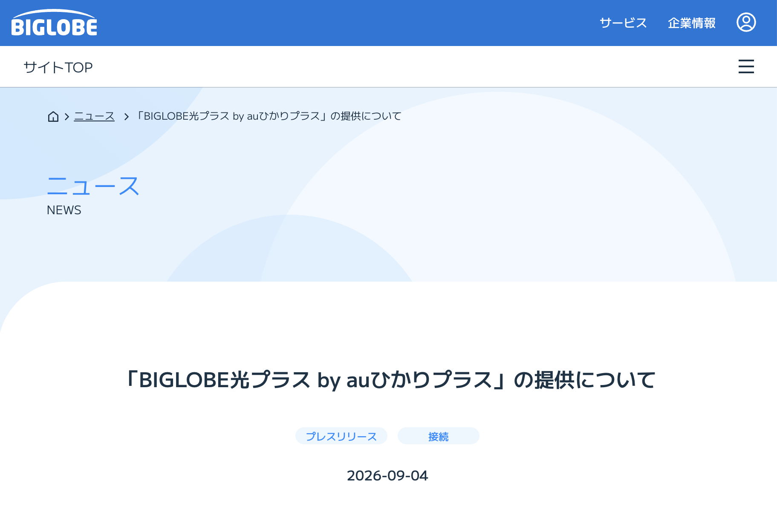Image resolution: width=777 pixels, height=532 pixels.
Task: Click the NEWS subheading text
Action: pos(64,210)
